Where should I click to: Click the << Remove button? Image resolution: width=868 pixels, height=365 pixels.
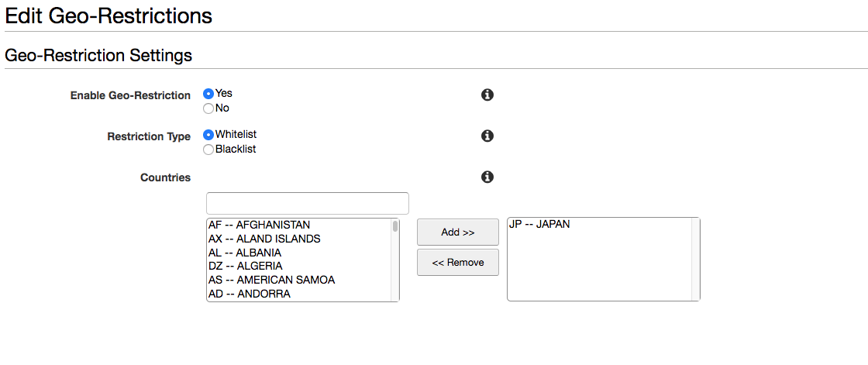click(458, 263)
